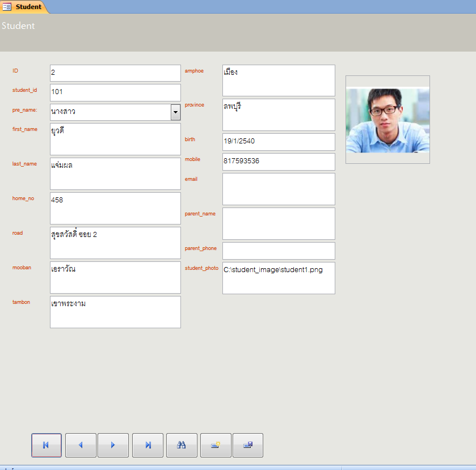Screen dimensions: 476x470
Task: Click the student photo thumbnail
Action: tap(387, 120)
